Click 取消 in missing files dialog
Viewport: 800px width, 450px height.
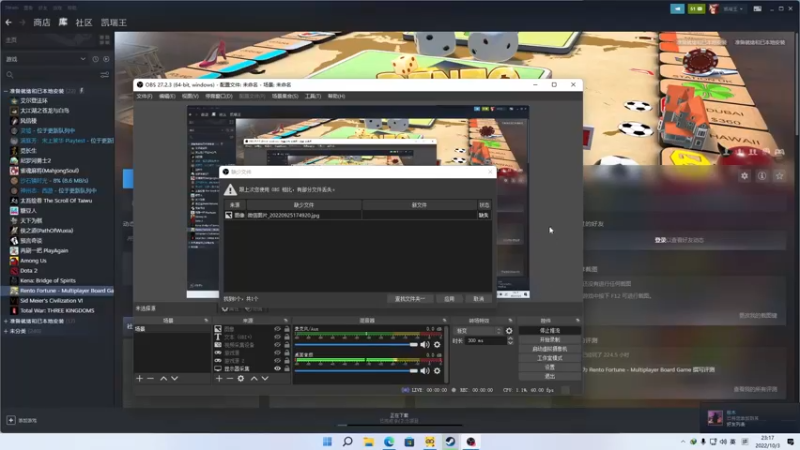point(479,299)
